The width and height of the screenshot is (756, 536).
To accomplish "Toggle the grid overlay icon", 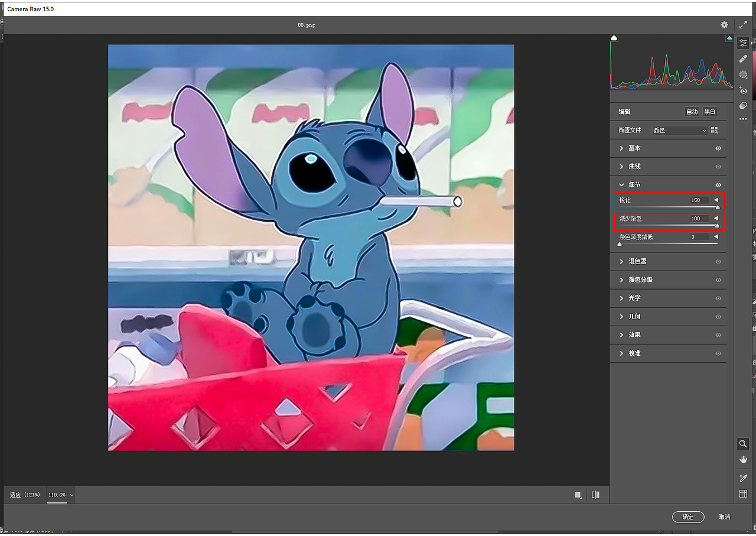I will [x=743, y=493].
